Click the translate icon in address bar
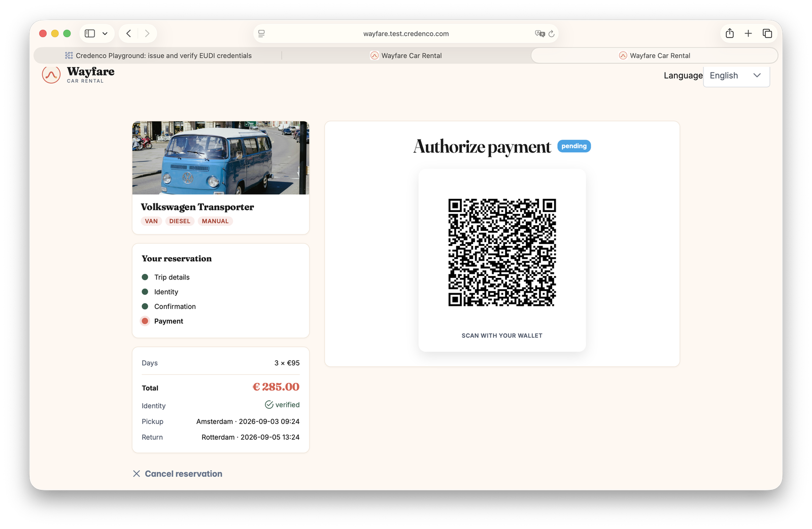812x529 pixels. [539, 33]
